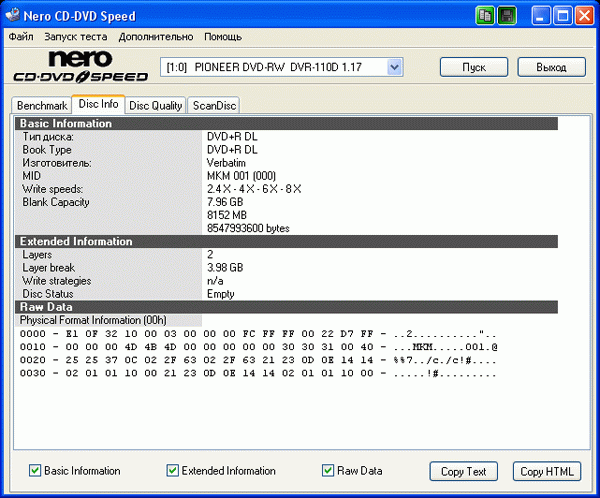Image resolution: width=600 pixels, height=498 pixels.
Task: Select the raw data row starting 0010
Action: tap(258, 347)
